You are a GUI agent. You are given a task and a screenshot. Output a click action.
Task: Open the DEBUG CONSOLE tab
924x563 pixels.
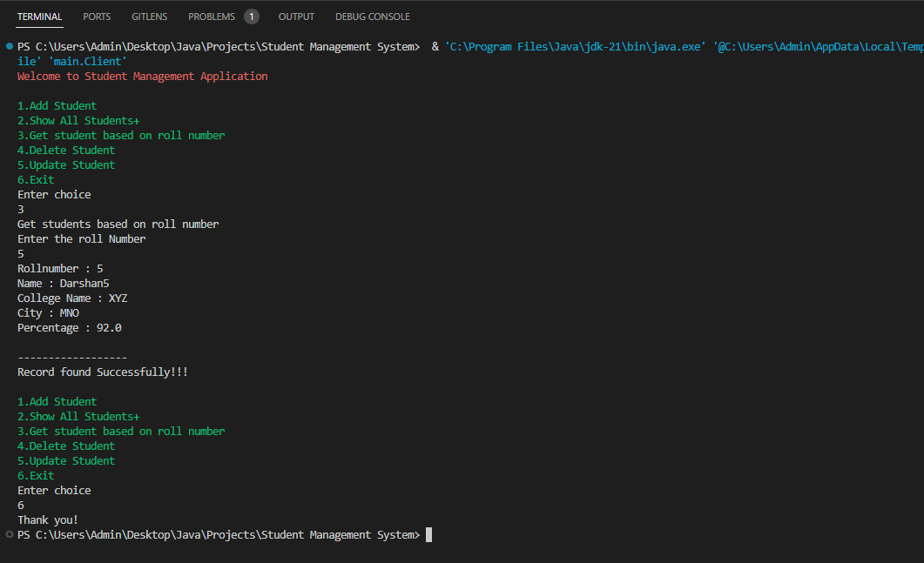[373, 17]
